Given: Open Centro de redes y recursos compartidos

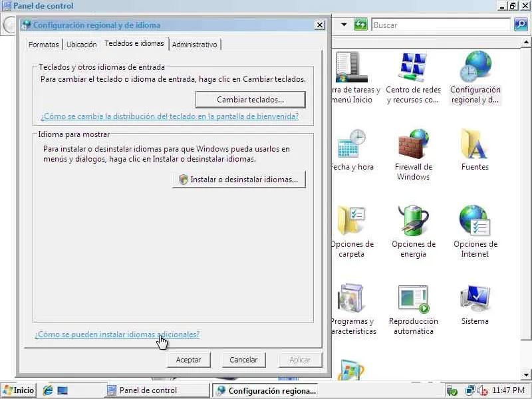Looking at the screenshot, I should (x=413, y=78).
